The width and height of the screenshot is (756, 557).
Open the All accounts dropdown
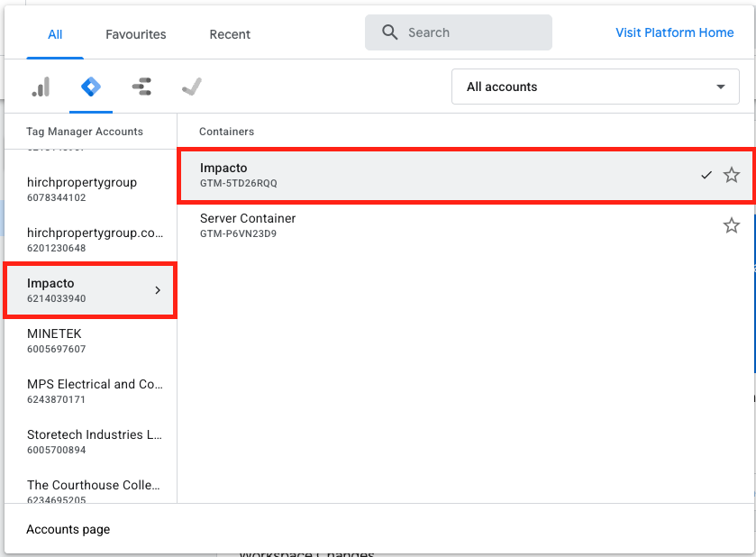(x=595, y=87)
